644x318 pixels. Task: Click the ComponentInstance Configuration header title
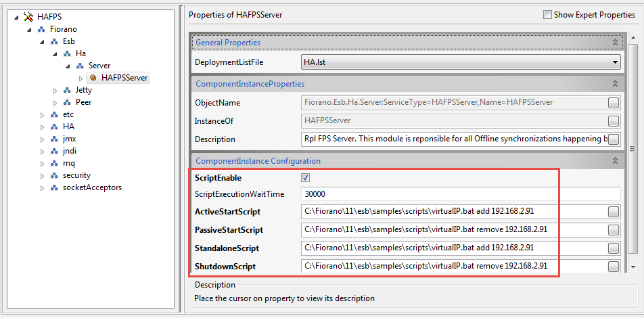258,161
